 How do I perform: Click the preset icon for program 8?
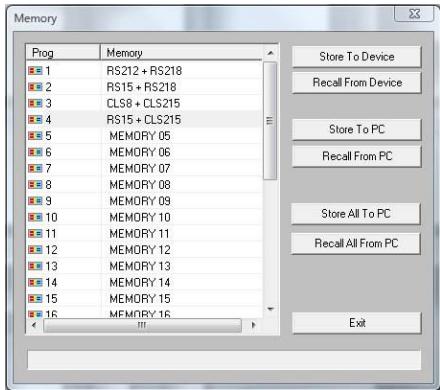[35, 185]
